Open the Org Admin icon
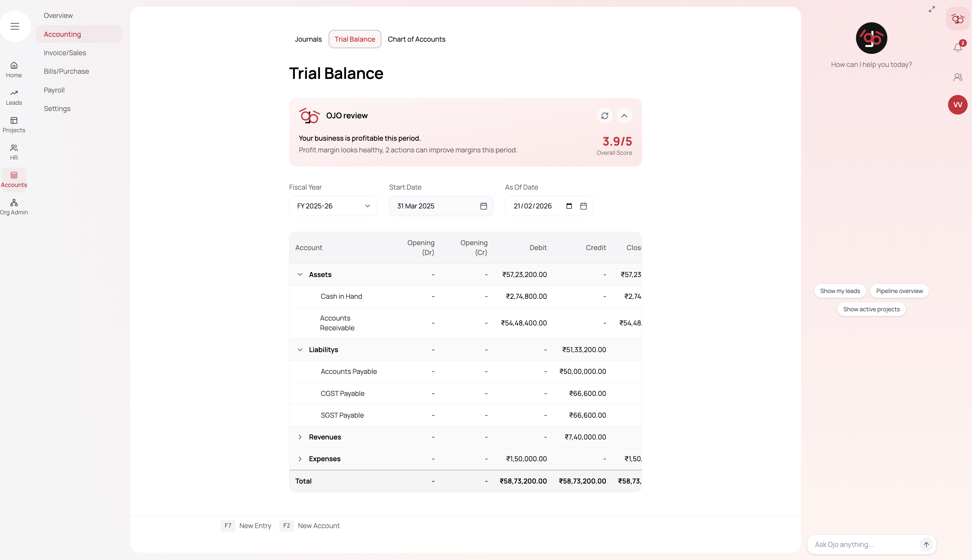 click(x=14, y=207)
